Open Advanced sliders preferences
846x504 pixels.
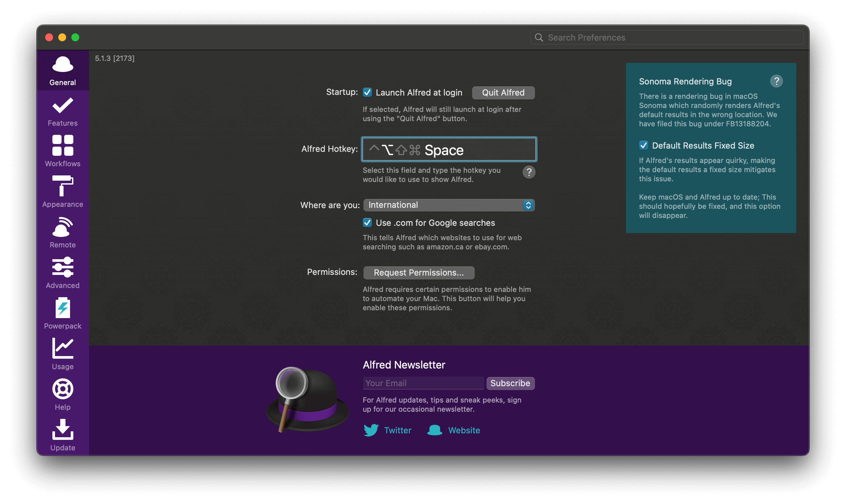pyautogui.click(x=63, y=273)
